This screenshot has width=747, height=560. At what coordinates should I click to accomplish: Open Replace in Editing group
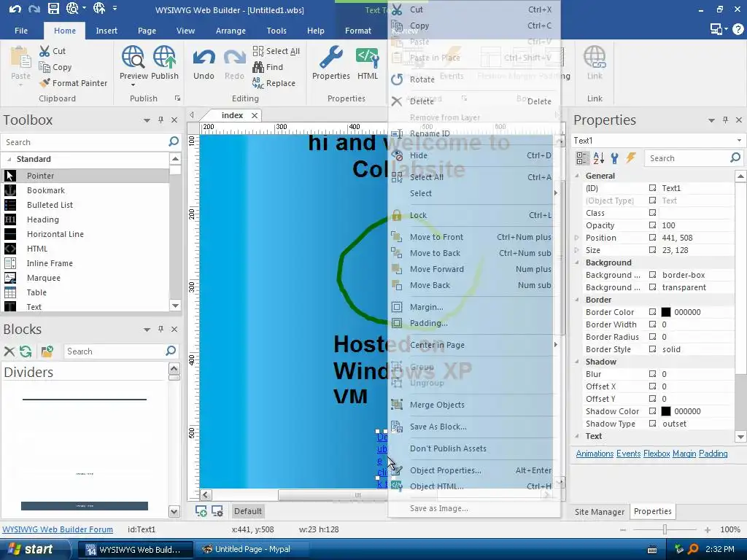click(274, 83)
